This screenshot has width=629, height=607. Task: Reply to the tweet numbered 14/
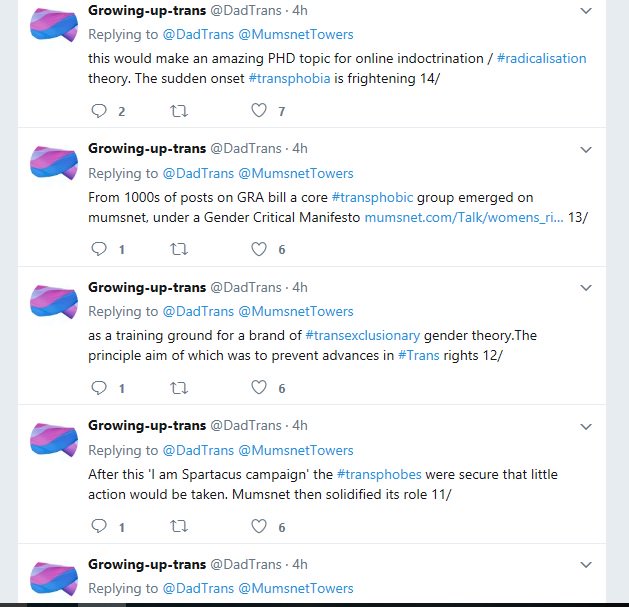point(99,110)
